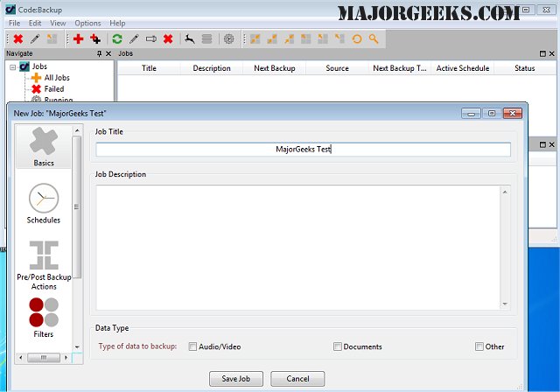Image resolution: width=560 pixels, height=392 pixels.
Task: Open the Options menu
Action: tap(87, 24)
